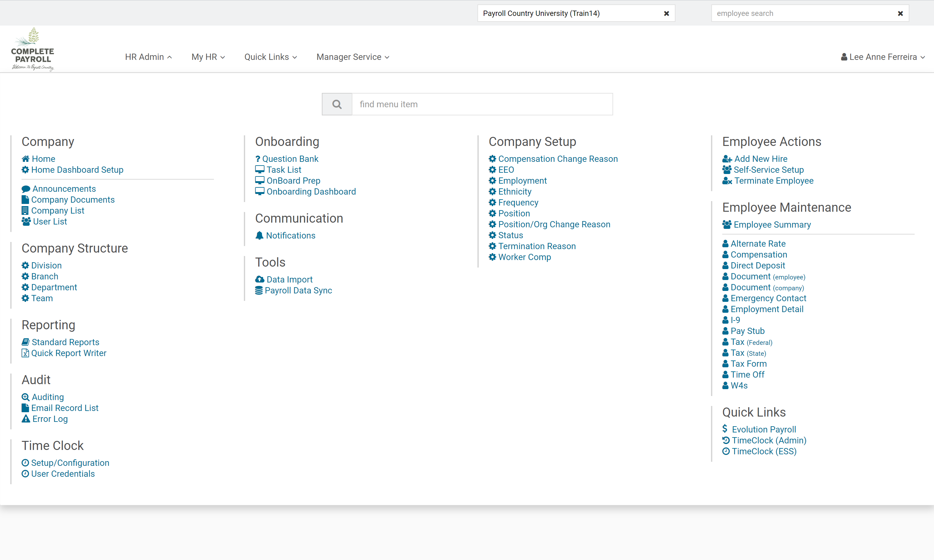Image resolution: width=934 pixels, height=560 pixels.
Task: Open the Alternate Rate link
Action: click(x=758, y=244)
